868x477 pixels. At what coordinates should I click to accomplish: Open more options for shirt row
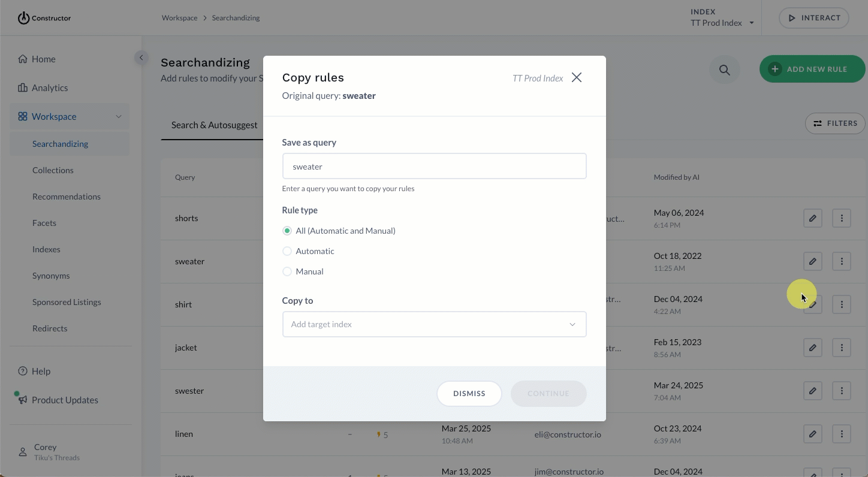[x=842, y=304]
